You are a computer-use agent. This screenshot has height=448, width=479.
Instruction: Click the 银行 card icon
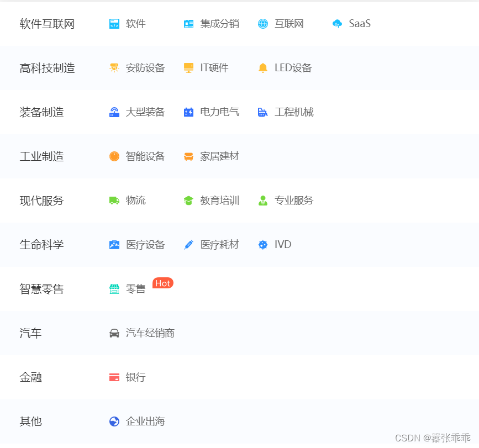(x=114, y=377)
